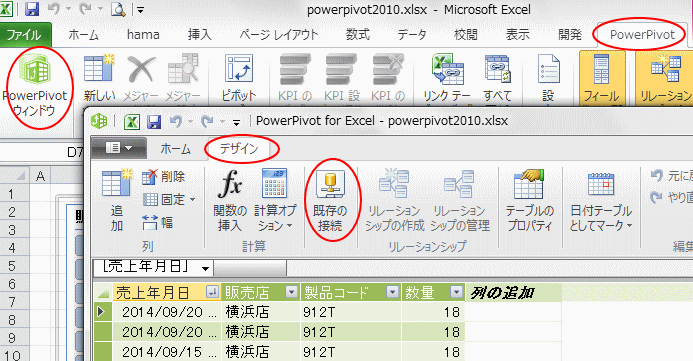Image resolution: width=693 pixels, height=361 pixels.
Task: Click Undo in Excel quick access toolbar
Action: coord(53,9)
